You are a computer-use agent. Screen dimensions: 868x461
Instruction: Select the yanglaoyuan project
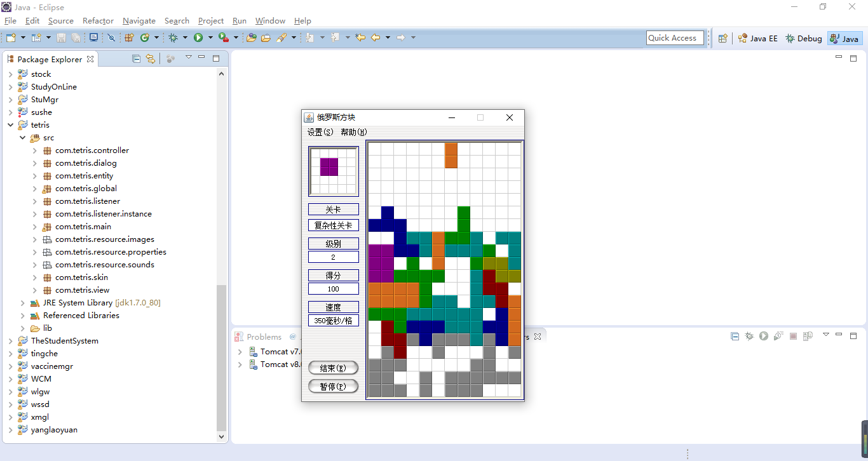[54, 430]
